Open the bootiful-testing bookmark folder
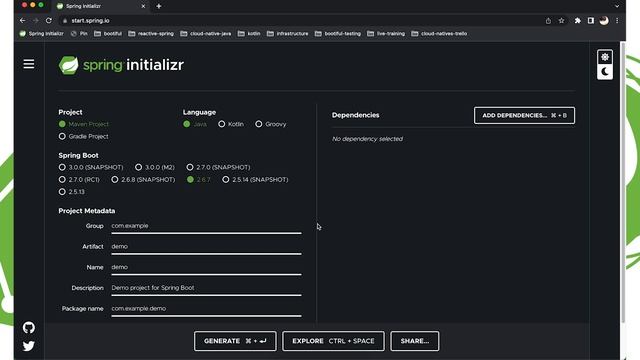The height and width of the screenshot is (360, 640). click(x=338, y=34)
